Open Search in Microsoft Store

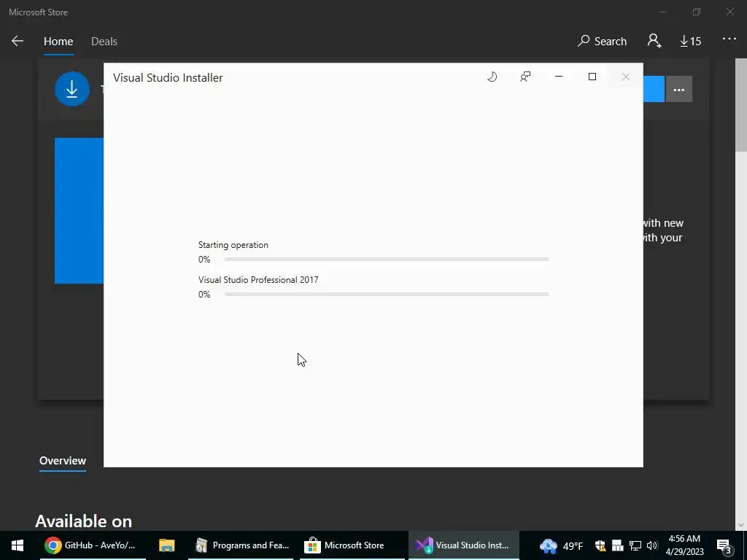click(x=602, y=41)
